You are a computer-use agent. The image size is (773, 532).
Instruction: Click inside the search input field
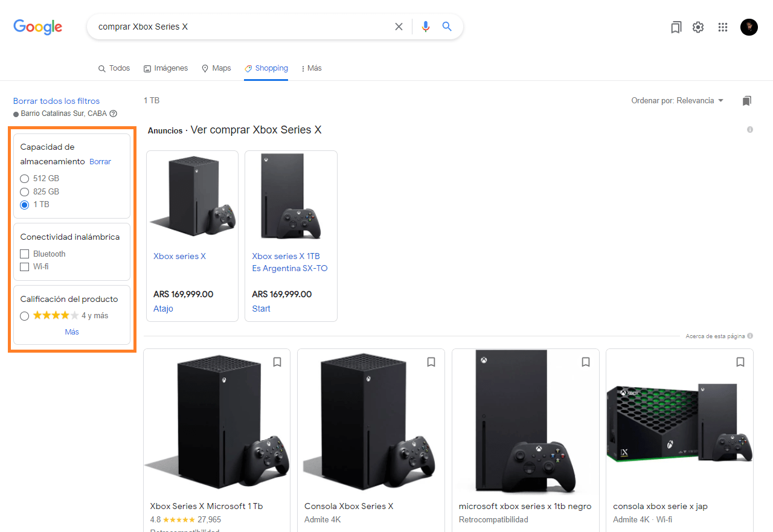(x=242, y=27)
